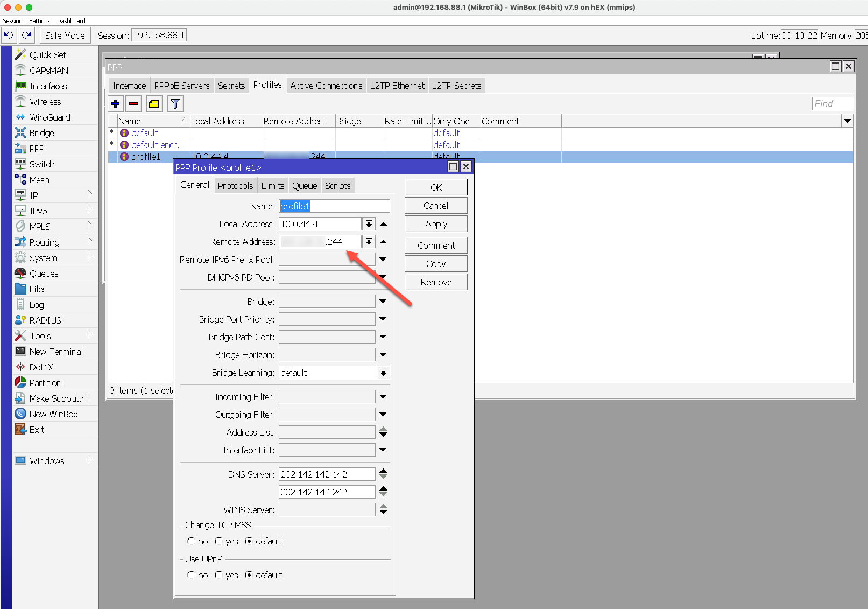Image resolution: width=868 pixels, height=609 pixels.
Task: Select WireGuard in the sidebar
Action: pyautogui.click(x=50, y=117)
